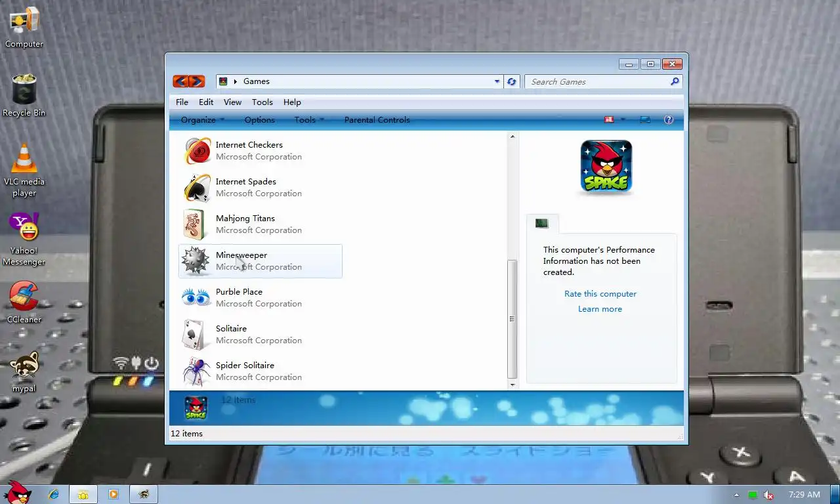
Task: Click the scrollbar up arrow
Action: click(513, 136)
